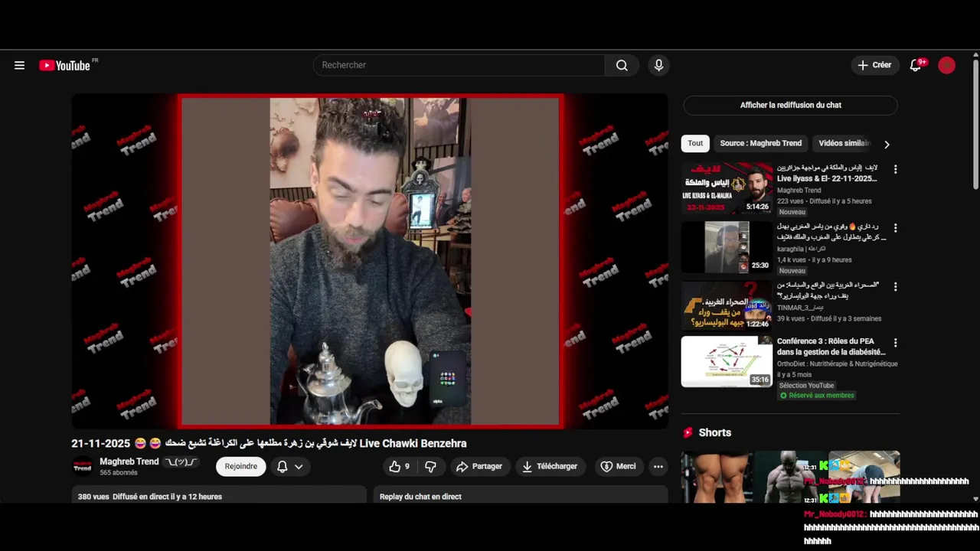Dislike the video with thumbs down
The width and height of the screenshot is (980, 551).
430,467
